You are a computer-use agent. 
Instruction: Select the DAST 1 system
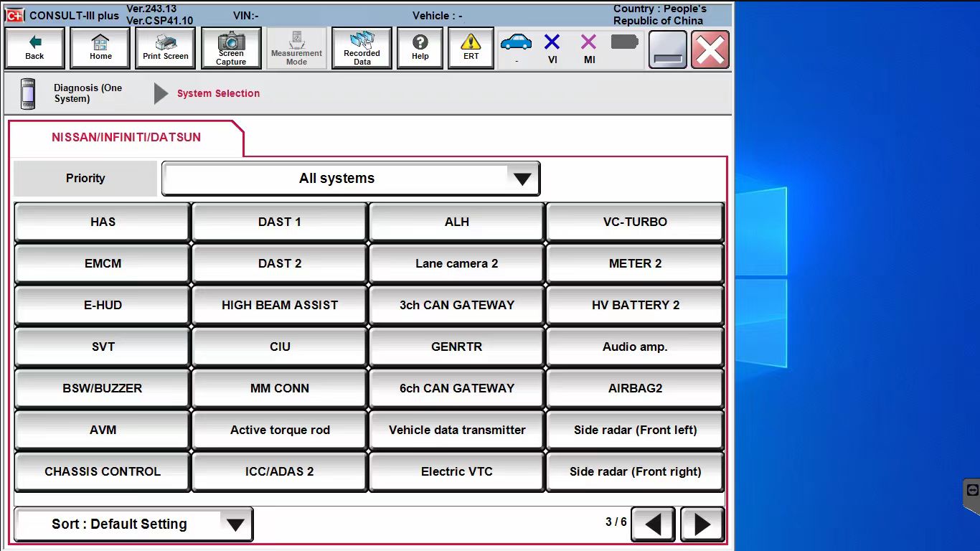point(280,222)
